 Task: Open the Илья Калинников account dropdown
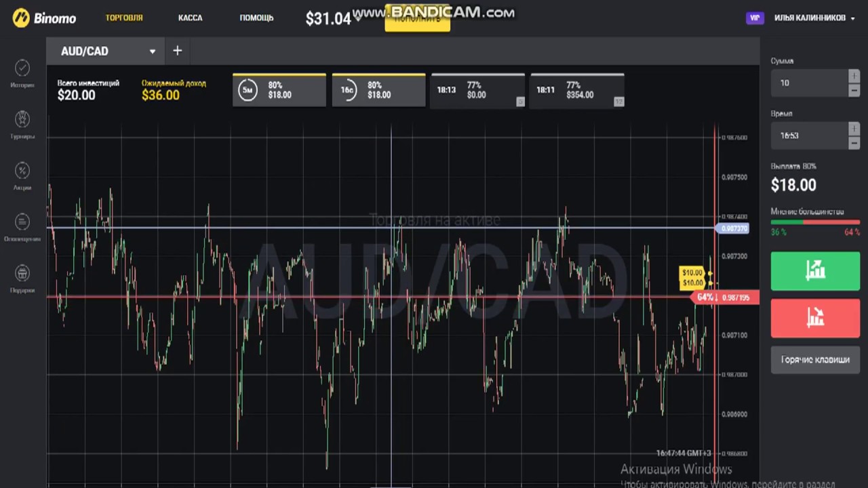(814, 18)
